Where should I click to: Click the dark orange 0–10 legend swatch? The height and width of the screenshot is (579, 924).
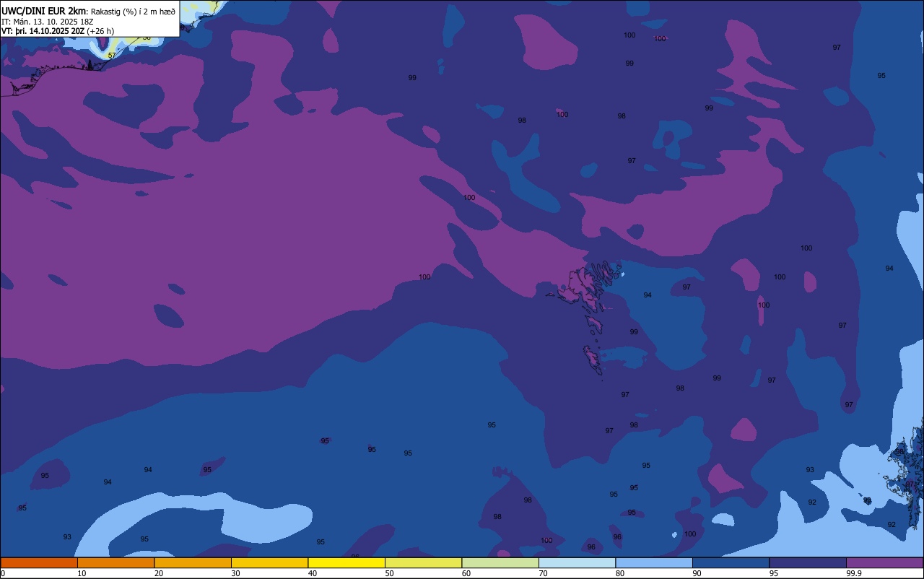[x=39, y=562]
